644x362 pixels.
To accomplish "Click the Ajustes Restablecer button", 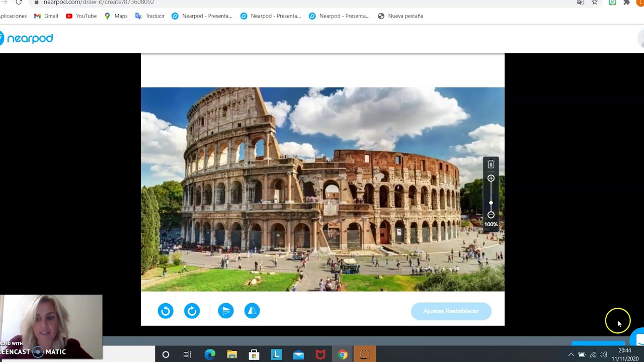I will click(451, 311).
